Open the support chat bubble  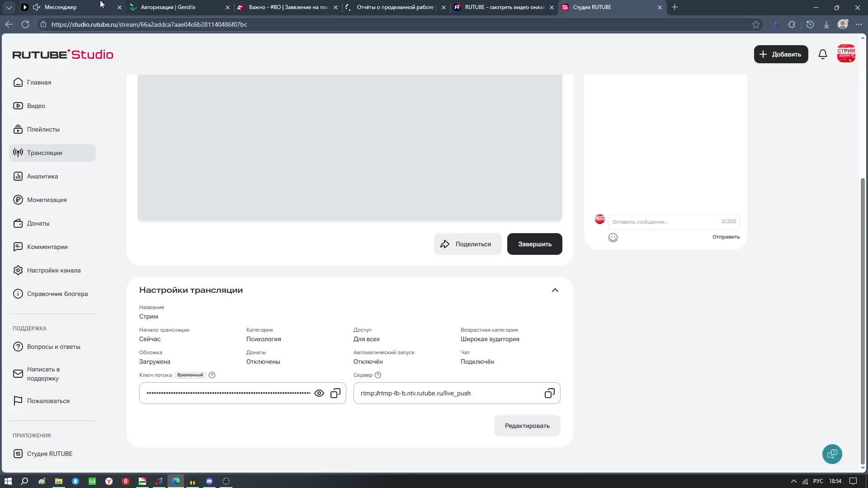click(832, 454)
